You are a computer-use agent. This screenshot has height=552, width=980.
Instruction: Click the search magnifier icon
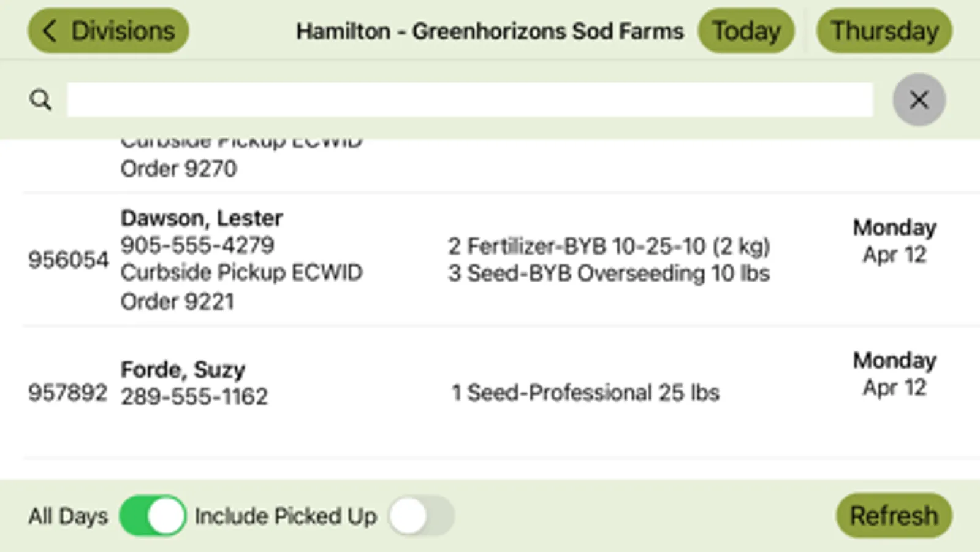[x=40, y=99]
